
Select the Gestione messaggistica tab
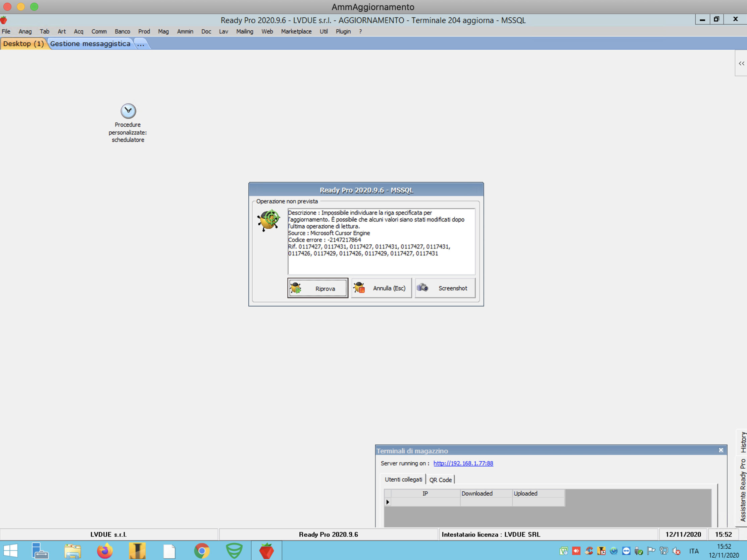click(x=90, y=44)
